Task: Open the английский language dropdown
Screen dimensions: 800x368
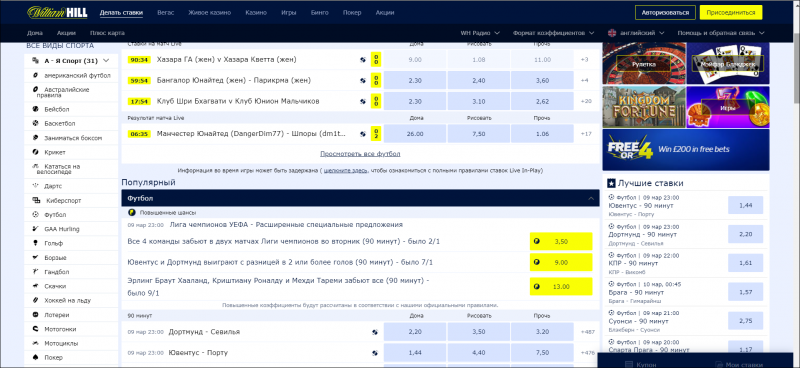Action: tap(636, 33)
